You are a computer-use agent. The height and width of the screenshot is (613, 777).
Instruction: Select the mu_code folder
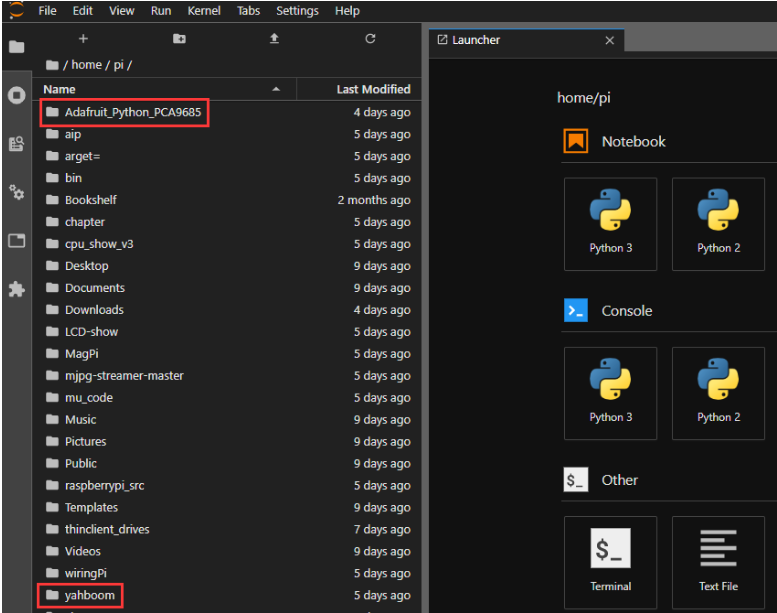click(x=227, y=397)
